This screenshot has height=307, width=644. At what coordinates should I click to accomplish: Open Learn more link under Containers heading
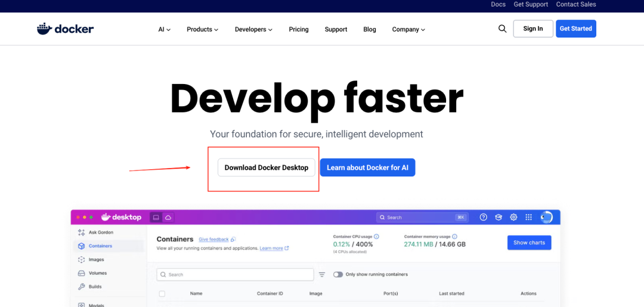click(271, 249)
